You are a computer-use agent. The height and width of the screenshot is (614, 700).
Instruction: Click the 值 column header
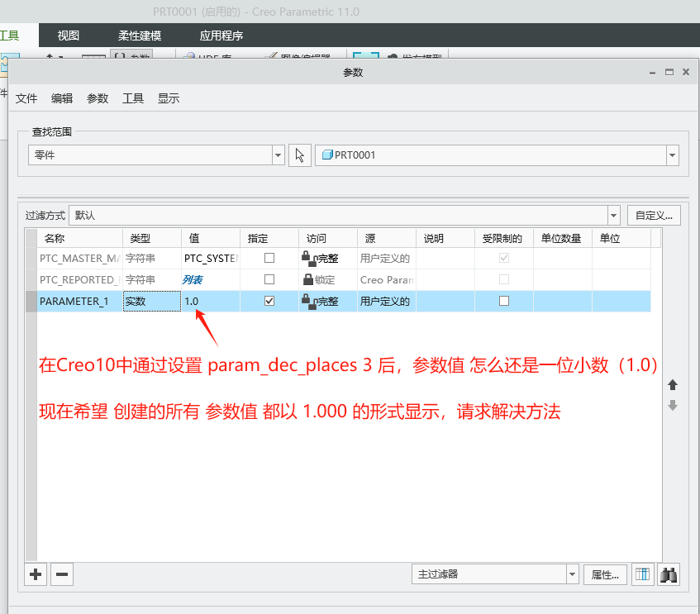211,239
